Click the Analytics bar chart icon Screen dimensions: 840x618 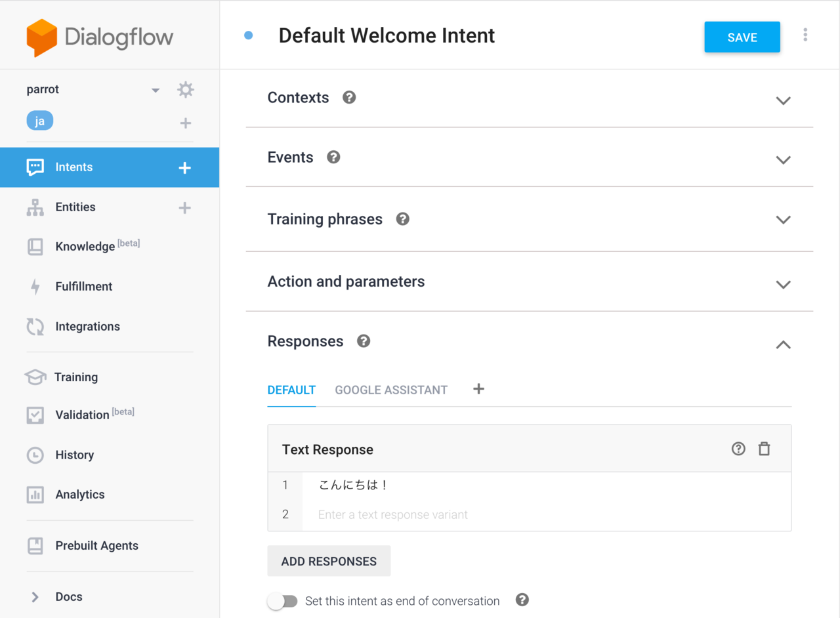(35, 495)
